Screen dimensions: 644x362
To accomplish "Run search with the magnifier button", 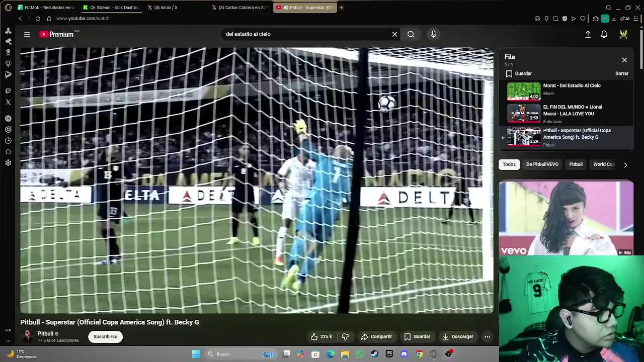I will pyautogui.click(x=411, y=34).
